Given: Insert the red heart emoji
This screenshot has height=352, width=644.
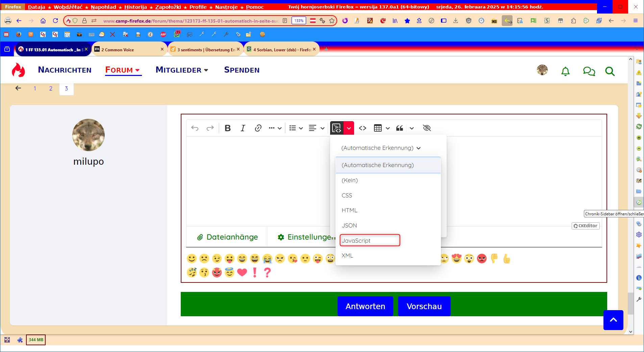Looking at the screenshot, I should (x=242, y=272).
